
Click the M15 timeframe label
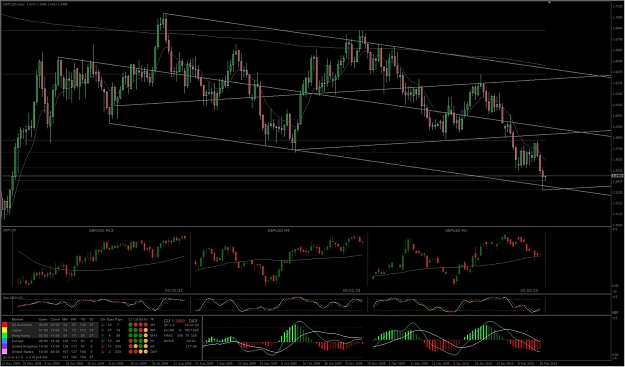[153, 336]
